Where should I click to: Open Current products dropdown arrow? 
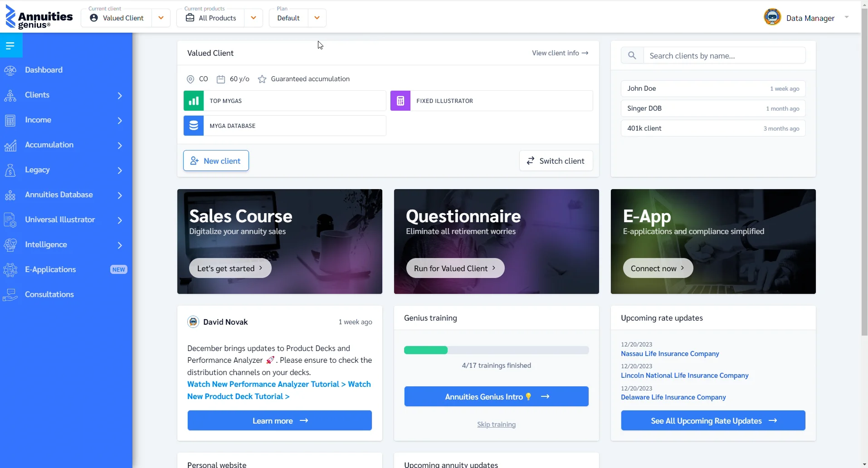pos(254,18)
